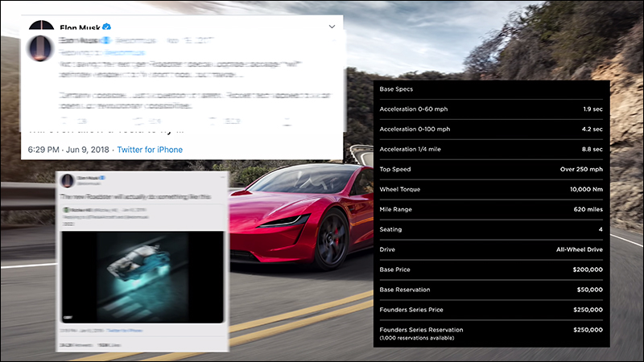The width and height of the screenshot is (644, 362).
Task: Select the Mile Range label
Action: coord(395,209)
